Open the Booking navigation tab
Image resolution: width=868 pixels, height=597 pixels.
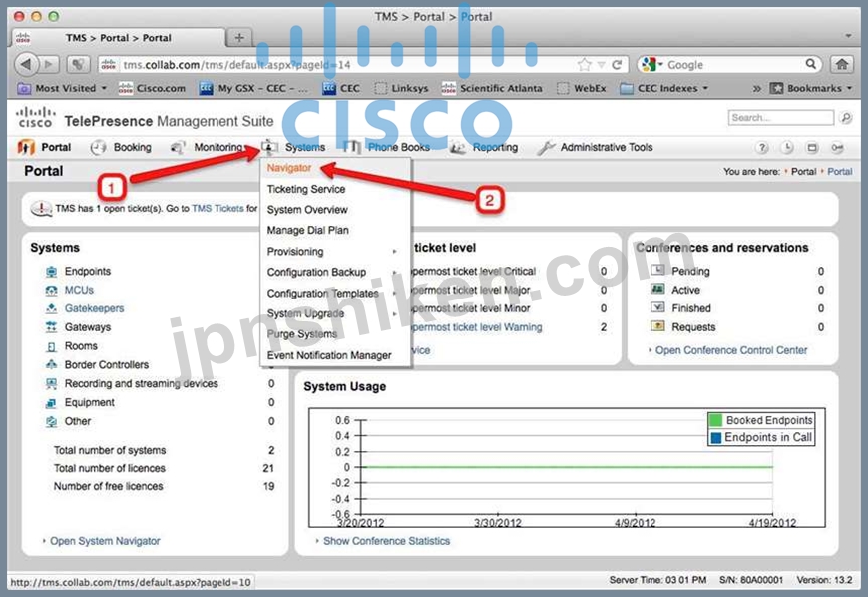tap(122, 148)
